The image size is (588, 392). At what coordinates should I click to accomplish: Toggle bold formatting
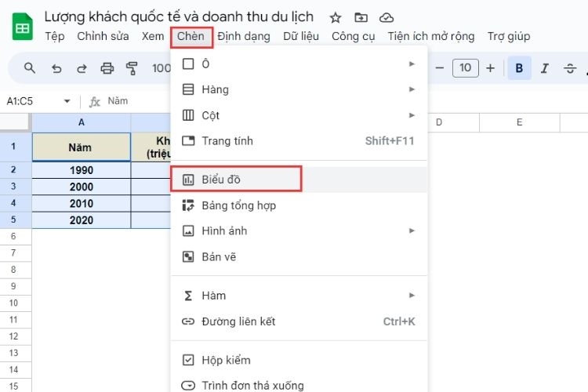(519, 68)
